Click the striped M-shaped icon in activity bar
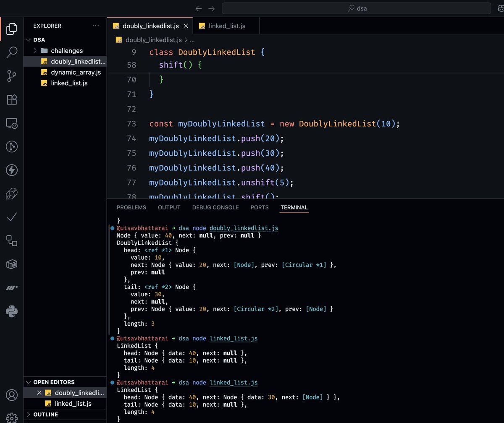This screenshot has width=504, height=423. 12,287
